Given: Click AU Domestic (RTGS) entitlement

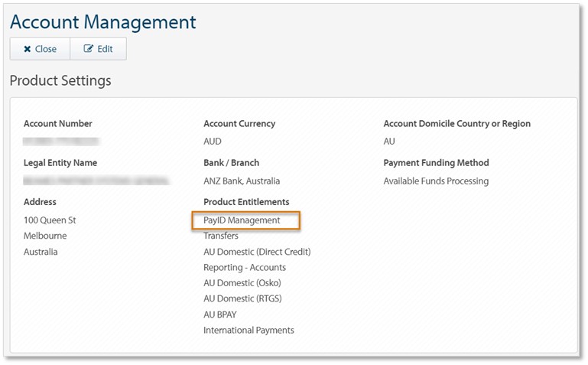Looking at the screenshot, I should click(x=242, y=298).
